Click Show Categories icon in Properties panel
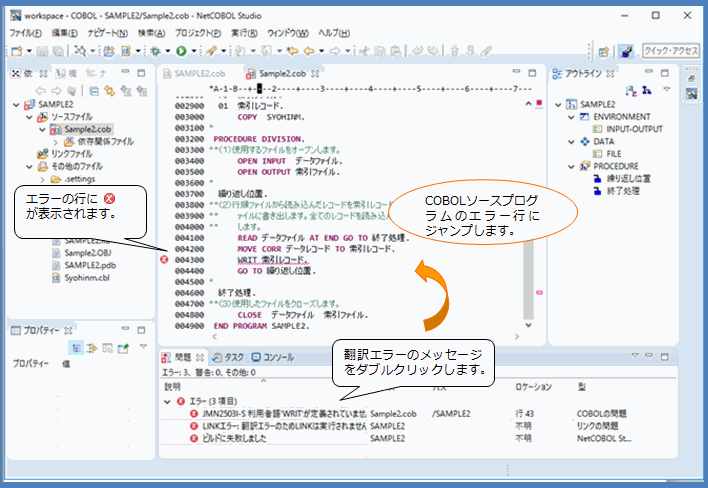Viewport: 708px width, 488px height. [x=74, y=347]
